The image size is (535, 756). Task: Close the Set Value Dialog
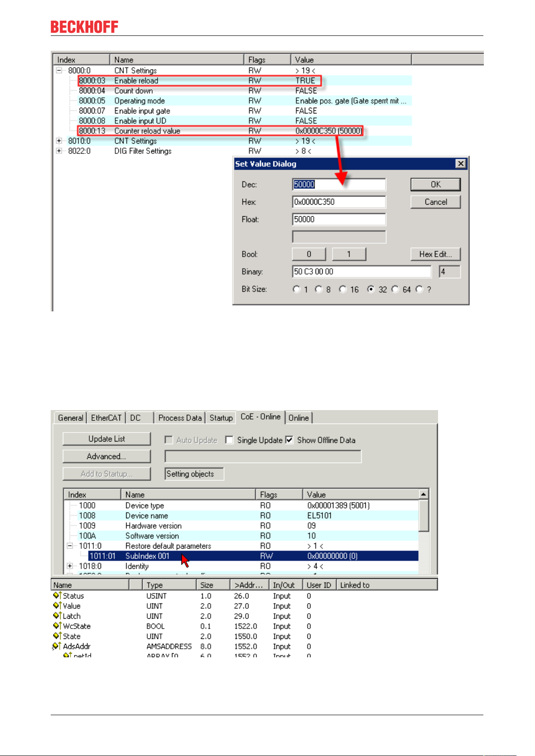[460, 164]
